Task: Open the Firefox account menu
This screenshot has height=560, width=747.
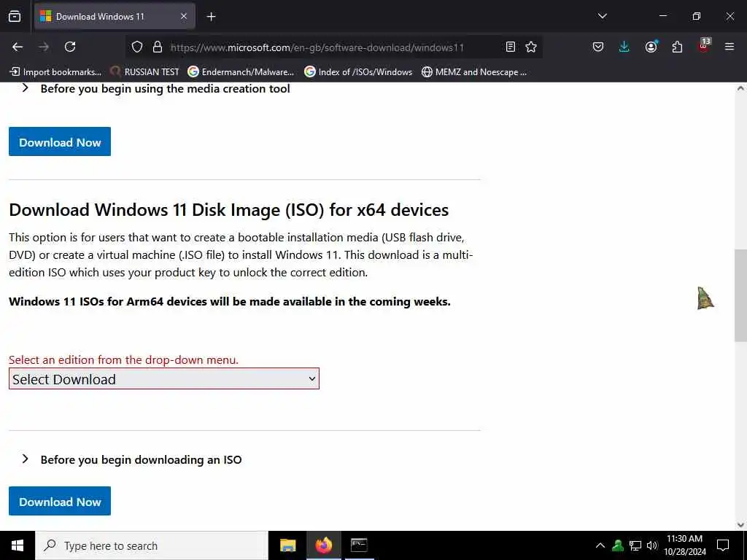Action: tap(651, 46)
